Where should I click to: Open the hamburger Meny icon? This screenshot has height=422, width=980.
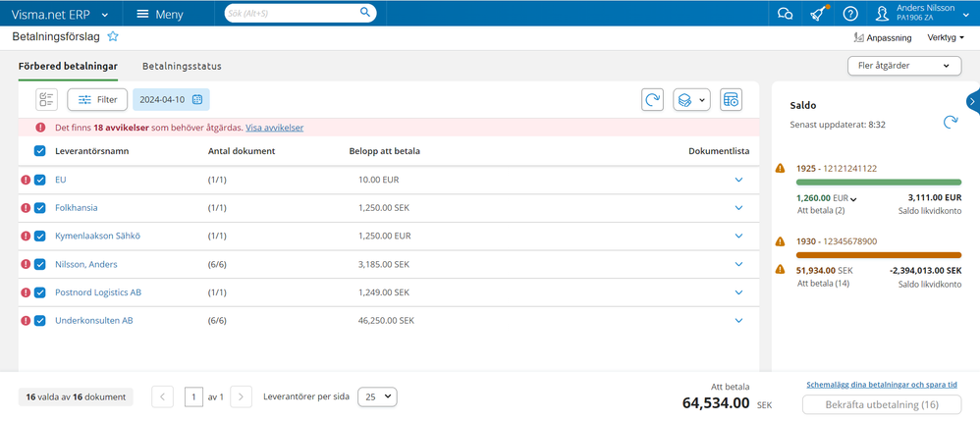pyautogui.click(x=142, y=13)
